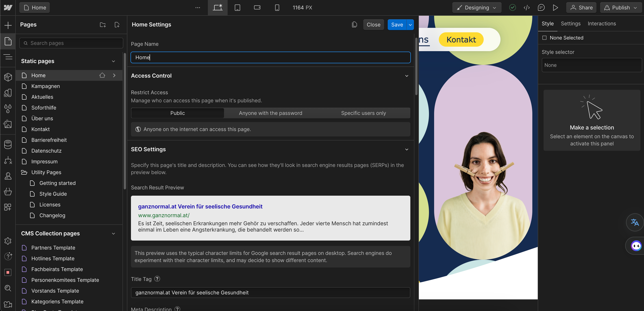The height and width of the screenshot is (311, 644).
Task: Open the CMS database panel
Action: [x=8, y=144]
